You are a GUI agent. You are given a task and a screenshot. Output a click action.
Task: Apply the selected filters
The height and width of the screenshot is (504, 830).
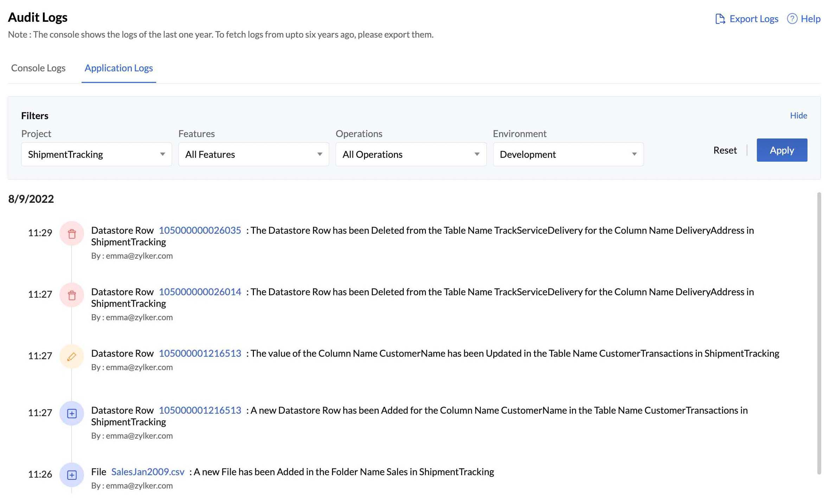pyautogui.click(x=782, y=150)
